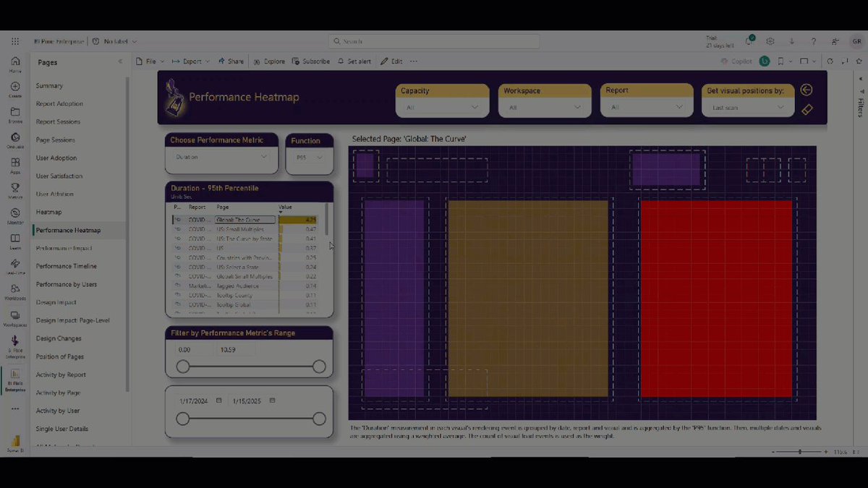Click the left handle of metric range slider
Viewport: 868px width, 488px height.
coord(183,367)
